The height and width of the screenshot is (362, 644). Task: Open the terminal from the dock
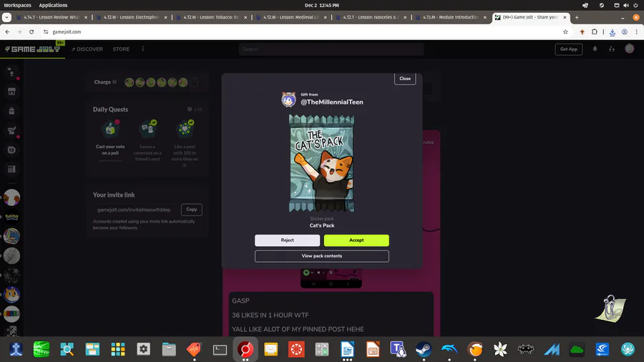coord(220,349)
